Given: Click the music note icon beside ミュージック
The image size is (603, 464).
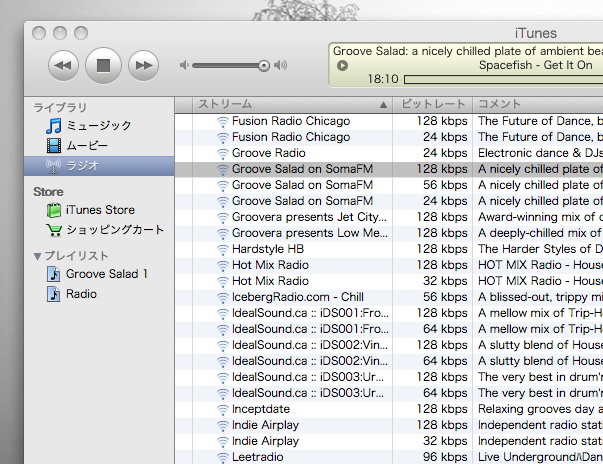Looking at the screenshot, I should (54, 126).
